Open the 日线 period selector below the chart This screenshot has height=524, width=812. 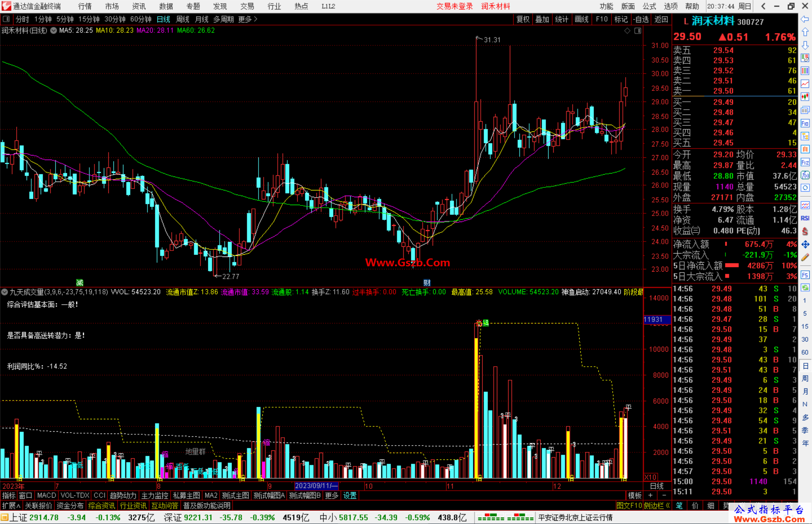tap(657, 486)
